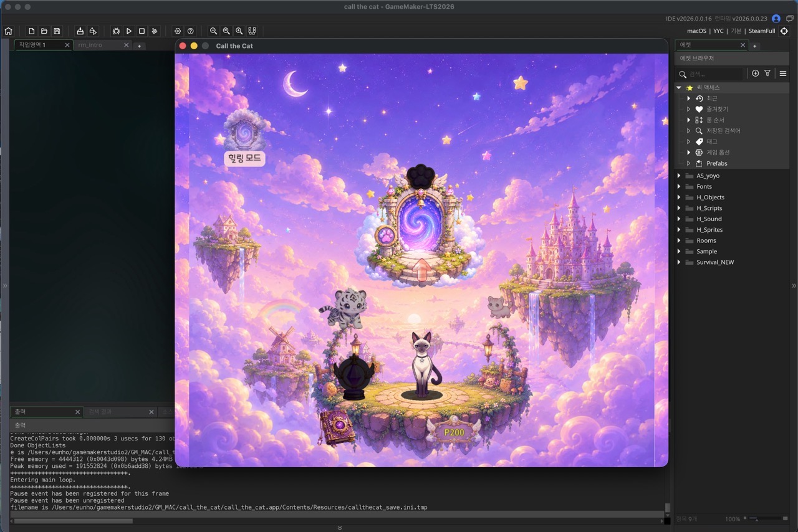The height and width of the screenshot is (532, 798).
Task: Expand the Survival_NEW folder
Action: 679,262
